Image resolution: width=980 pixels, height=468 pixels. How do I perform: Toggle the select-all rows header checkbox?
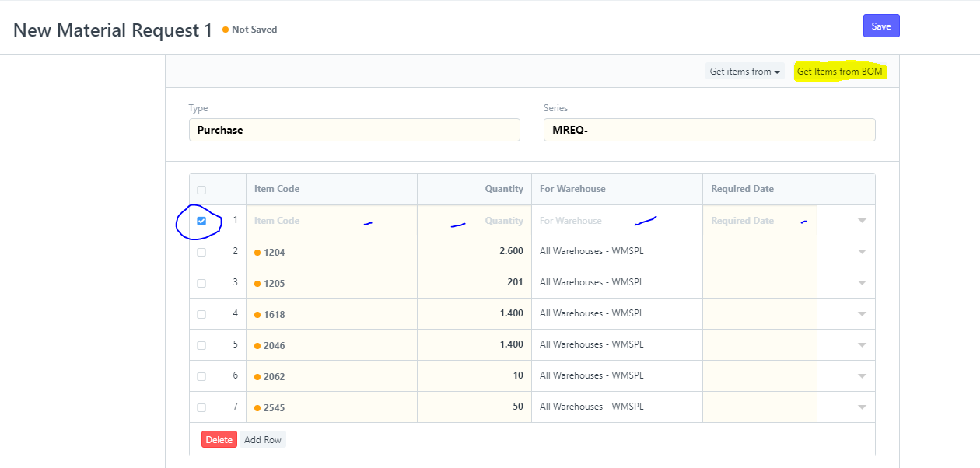pyautogui.click(x=201, y=190)
